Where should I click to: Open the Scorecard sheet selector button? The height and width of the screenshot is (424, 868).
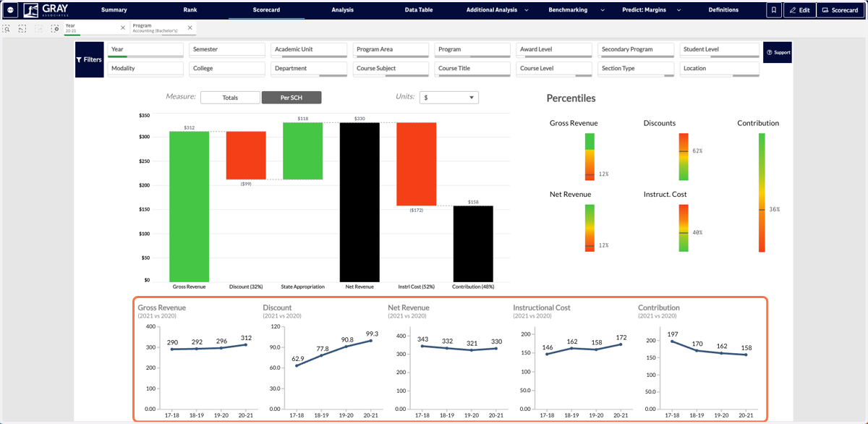(x=840, y=10)
